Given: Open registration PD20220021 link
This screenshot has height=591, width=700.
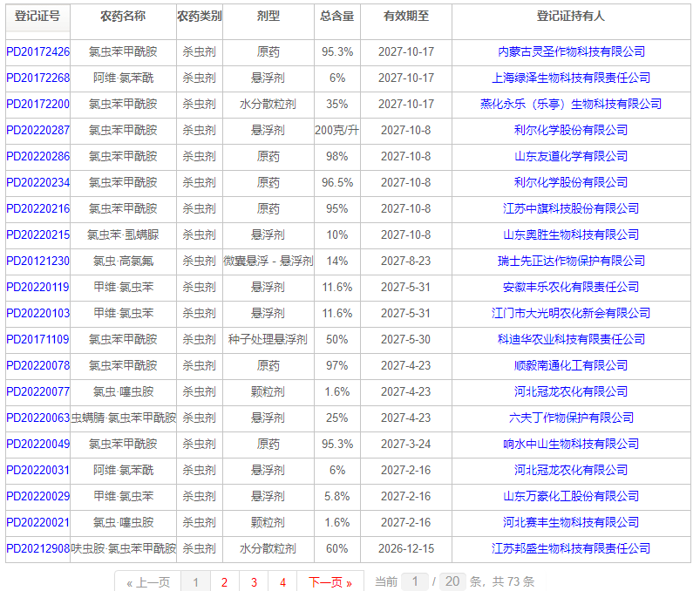Looking at the screenshot, I should 38,523.
